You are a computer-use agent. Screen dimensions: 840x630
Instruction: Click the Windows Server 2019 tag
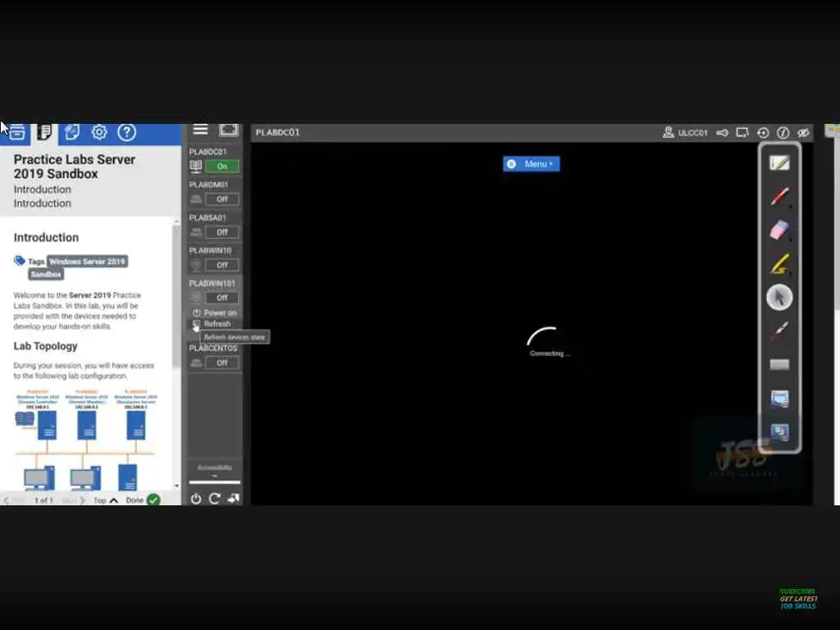click(x=87, y=262)
